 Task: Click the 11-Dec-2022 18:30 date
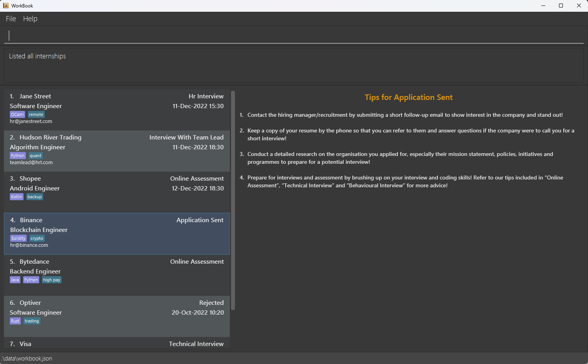(198, 147)
